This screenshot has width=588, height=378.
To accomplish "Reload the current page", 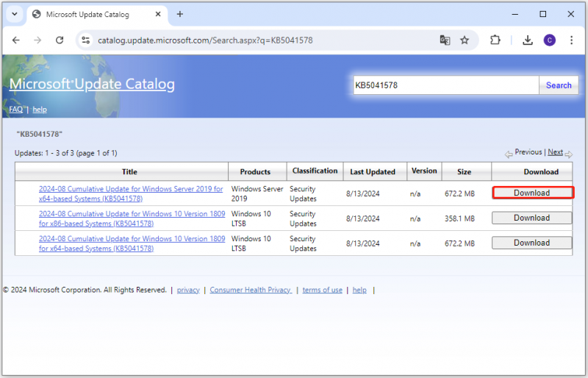I will pos(60,40).
